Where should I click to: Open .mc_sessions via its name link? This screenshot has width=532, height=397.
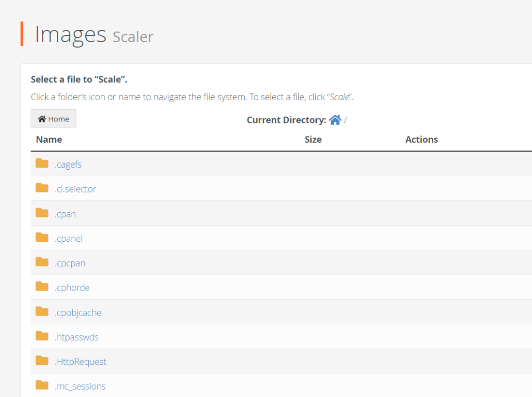tap(81, 386)
